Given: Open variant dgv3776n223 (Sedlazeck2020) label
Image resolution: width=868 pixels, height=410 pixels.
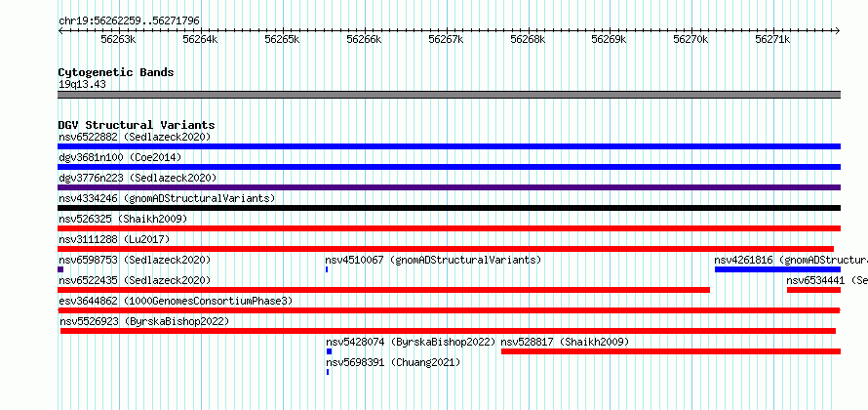Looking at the screenshot, I should click(138, 178).
